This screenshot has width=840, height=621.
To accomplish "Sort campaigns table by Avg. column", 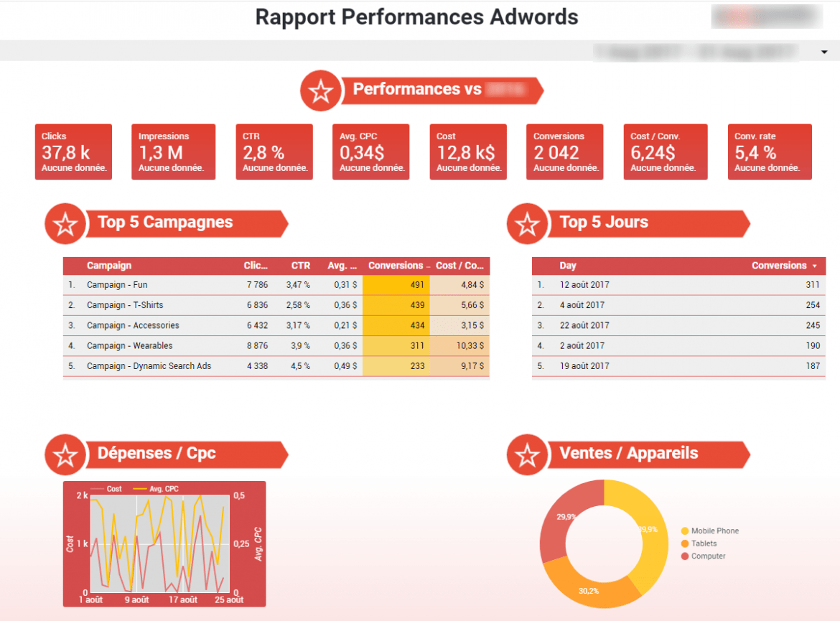I will pyautogui.click(x=342, y=266).
